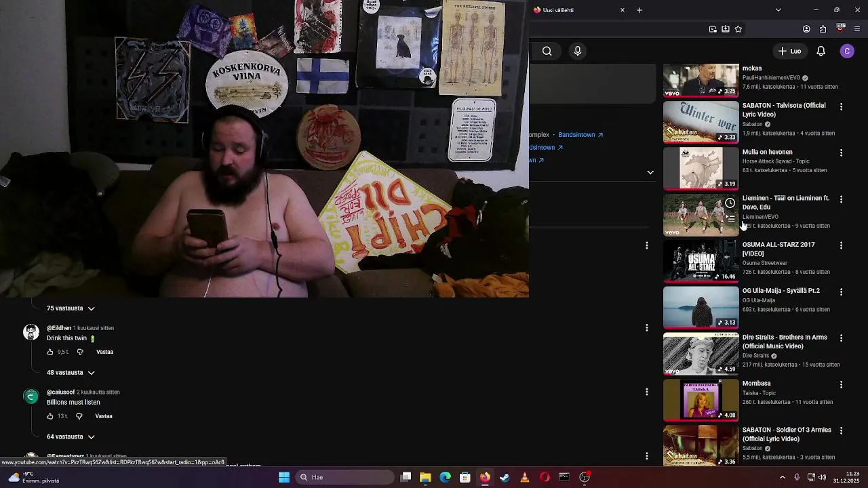Open the @caiusoof green avatar

coord(31,396)
